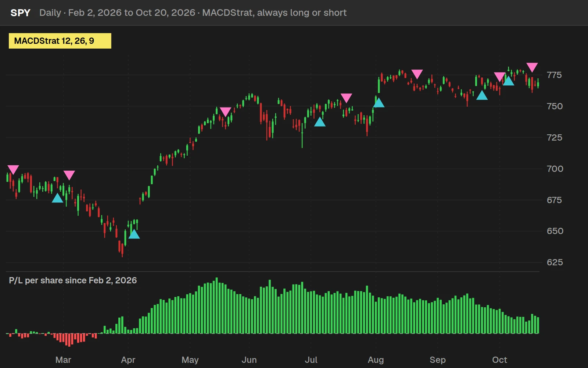Click the 775 price axis label
Screen dimensions: 588x368
pos(554,75)
